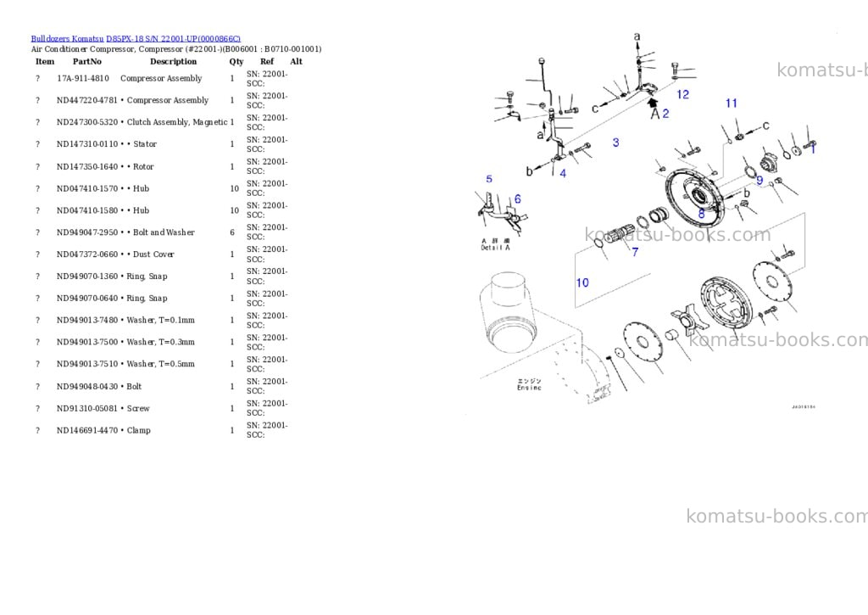Select Washer, T=0.3mm row text

[x=160, y=343]
